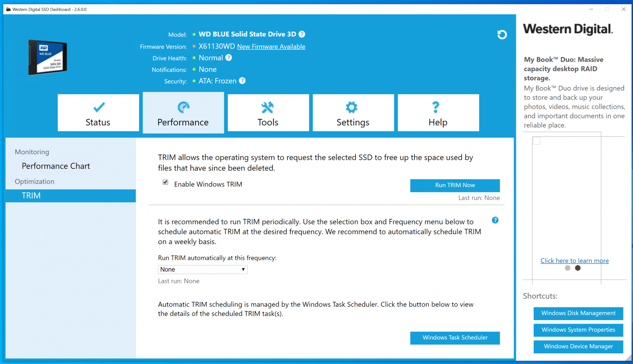The width and height of the screenshot is (633, 364).
Task: Select Performance Chart in the sidebar
Action: pyautogui.click(x=56, y=166)
